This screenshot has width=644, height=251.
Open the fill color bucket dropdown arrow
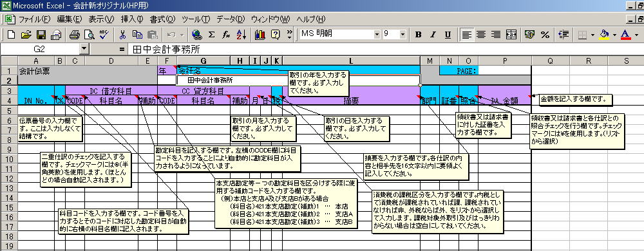[614, 35]
